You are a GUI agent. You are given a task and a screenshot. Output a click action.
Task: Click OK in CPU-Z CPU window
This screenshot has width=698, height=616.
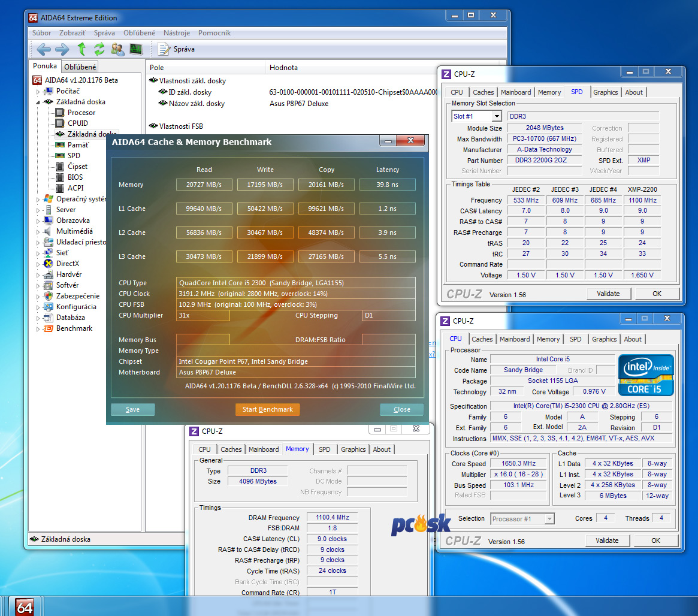(655, 540)
